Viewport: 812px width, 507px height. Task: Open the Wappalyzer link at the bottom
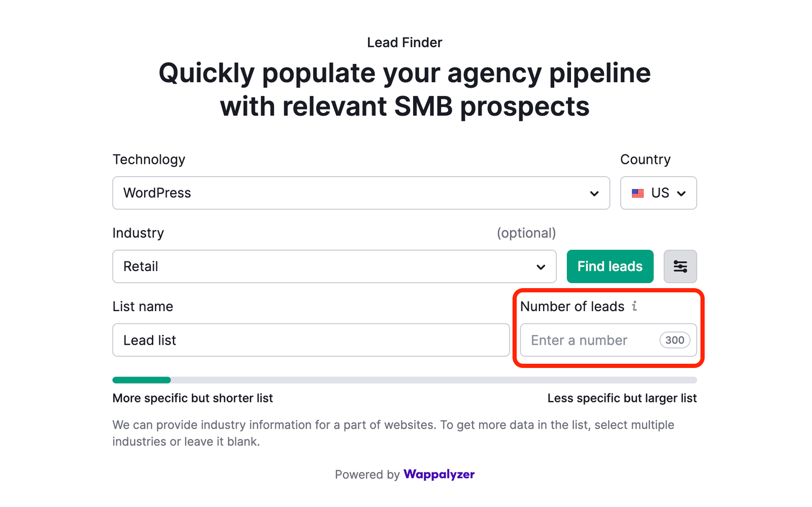438,475
